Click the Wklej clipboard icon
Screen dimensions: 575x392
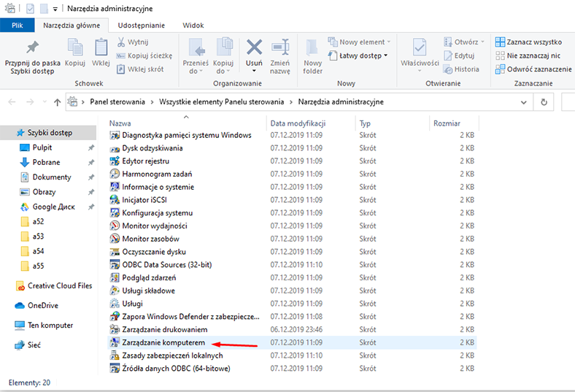101,47
